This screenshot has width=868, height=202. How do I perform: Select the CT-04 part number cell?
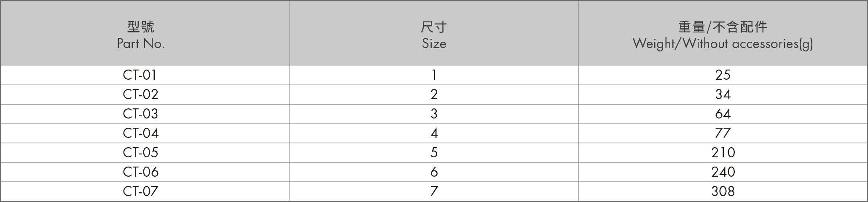pos(140,133)
